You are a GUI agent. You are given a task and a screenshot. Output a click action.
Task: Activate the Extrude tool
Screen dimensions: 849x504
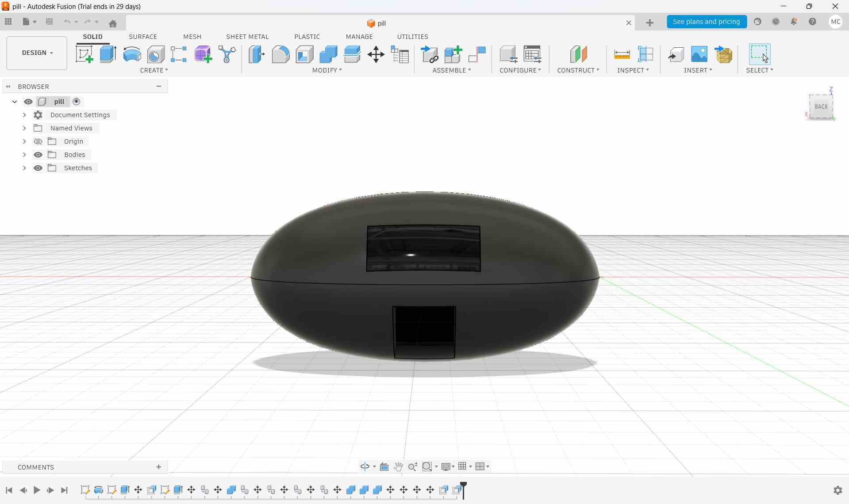[108, 54]
